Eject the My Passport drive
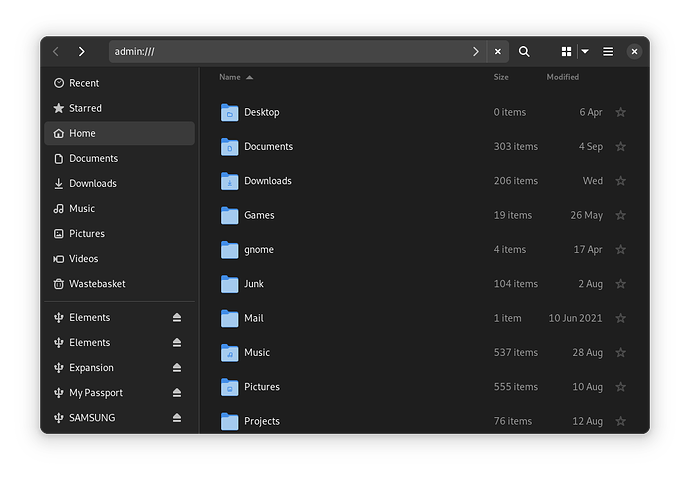Image resolution: width=690 pixels, height=478 pixels. pyautogui.click(x=177, y=393)
